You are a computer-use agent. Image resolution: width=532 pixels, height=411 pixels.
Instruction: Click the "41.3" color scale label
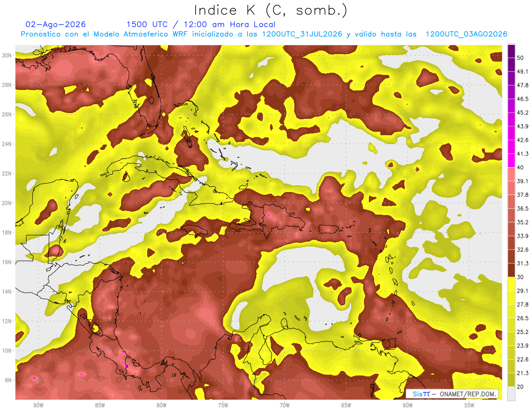click(x=523, y=154)
